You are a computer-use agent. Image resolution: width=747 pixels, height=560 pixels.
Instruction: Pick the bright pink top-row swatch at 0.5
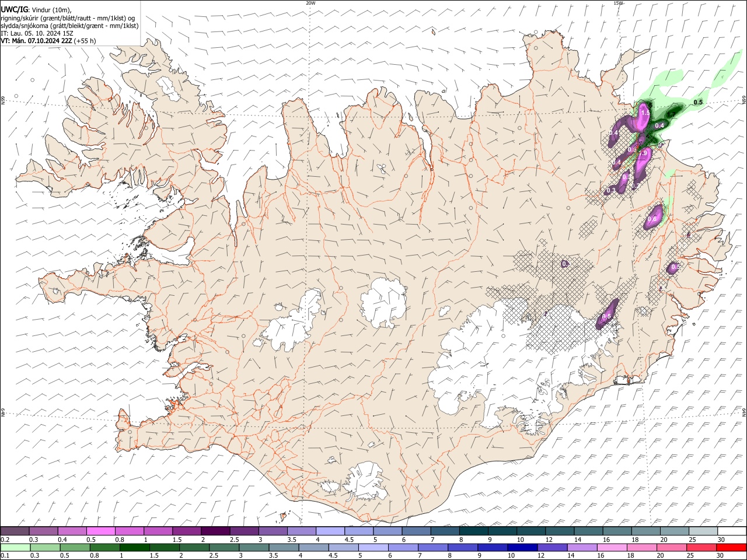[100, 531]
